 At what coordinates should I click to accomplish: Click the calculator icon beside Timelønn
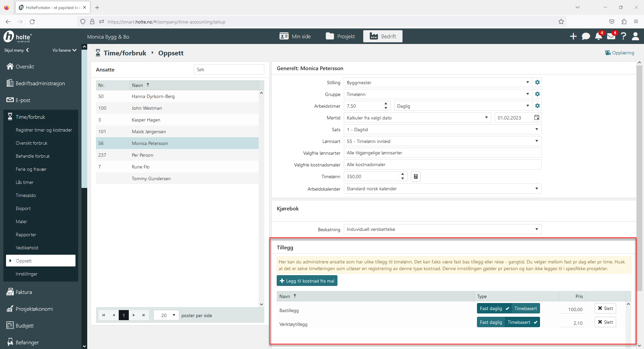coord(416,177)
